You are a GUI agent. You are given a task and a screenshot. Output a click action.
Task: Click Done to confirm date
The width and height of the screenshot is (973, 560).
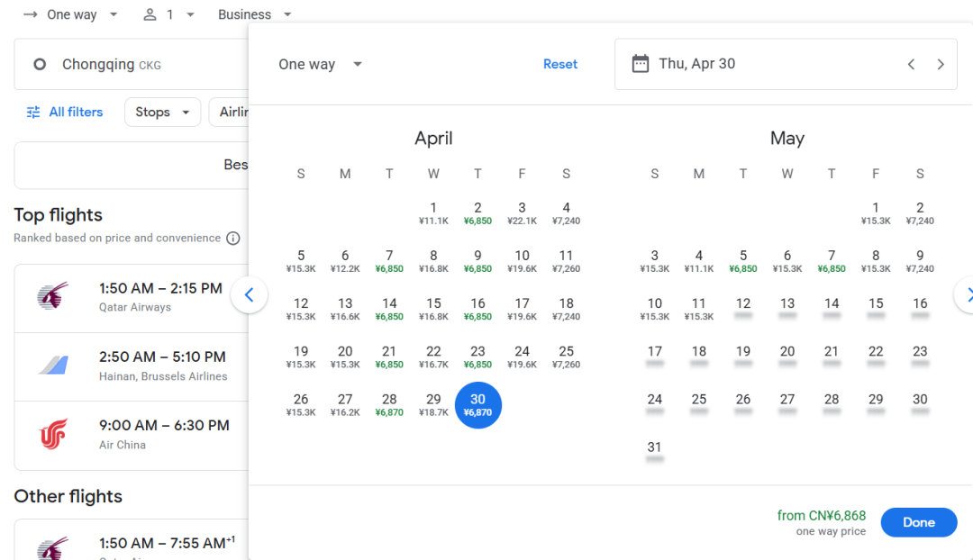click(918, 522)
